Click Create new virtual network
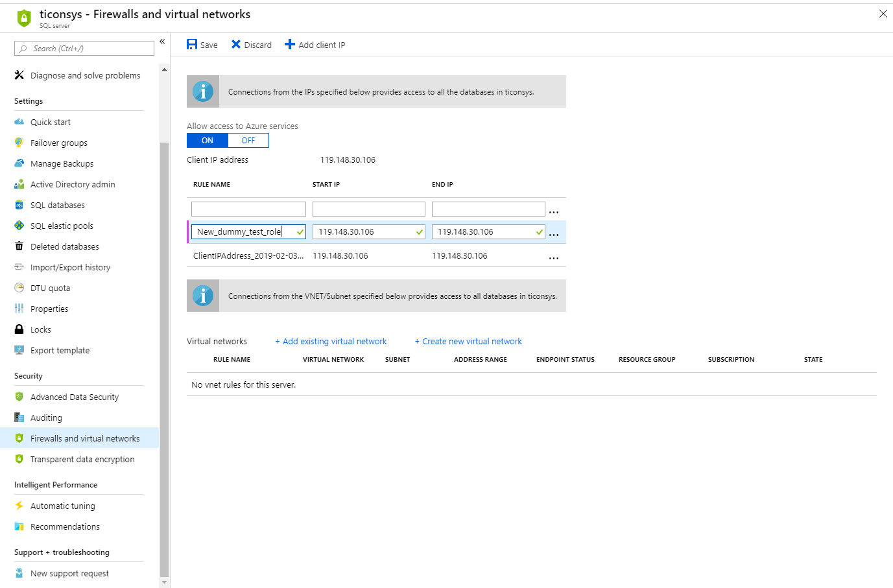The width and height of the screenshot is (893, 588). 468,341
